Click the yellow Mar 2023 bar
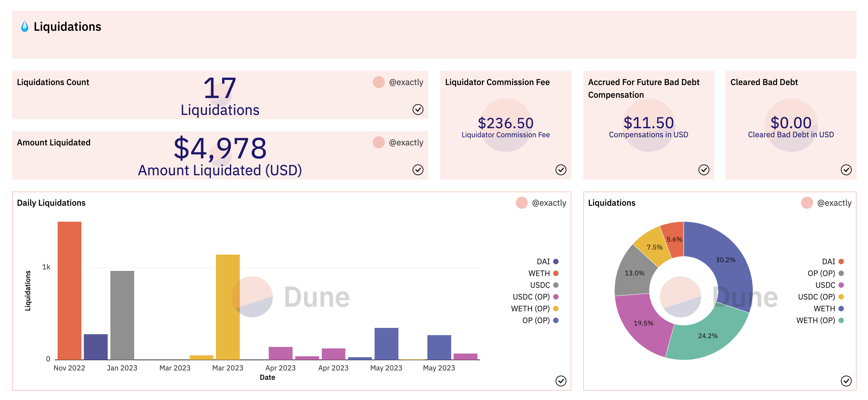 coord(228,307)
